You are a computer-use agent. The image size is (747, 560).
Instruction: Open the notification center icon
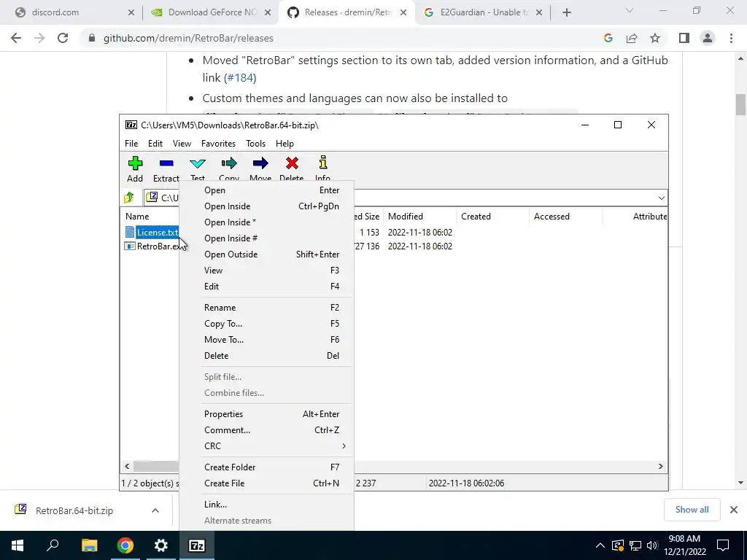coord(723,545)
